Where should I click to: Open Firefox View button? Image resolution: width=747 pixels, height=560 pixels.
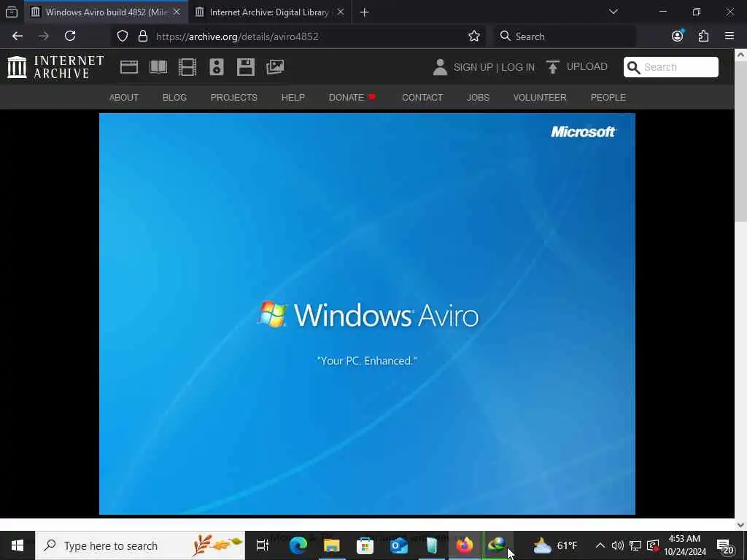[12, 12]
